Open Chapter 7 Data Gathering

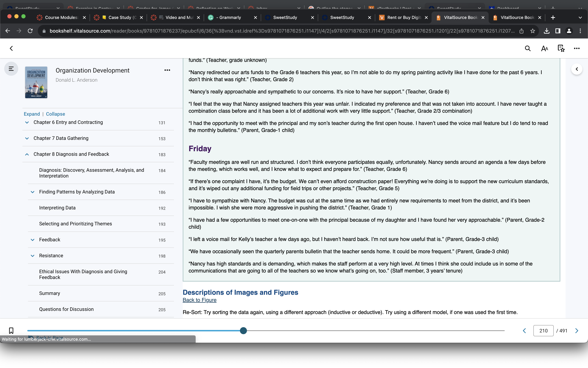(61, 138)
